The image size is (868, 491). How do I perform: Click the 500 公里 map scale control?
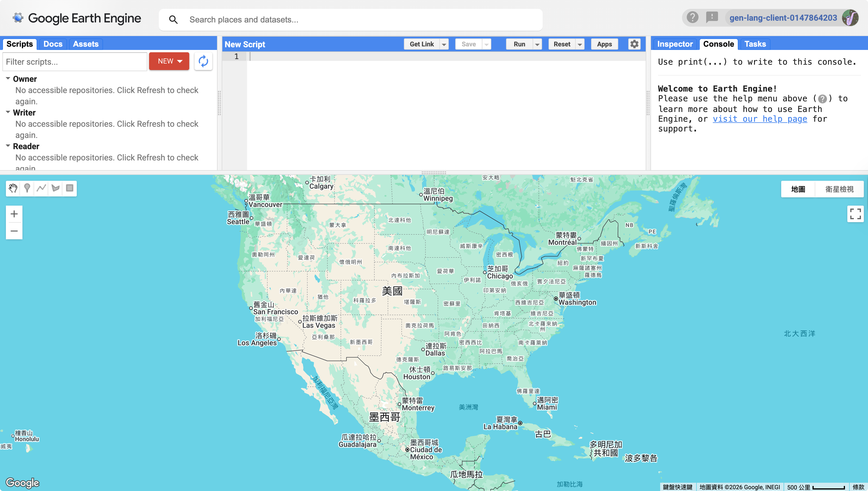click(816, 487)
